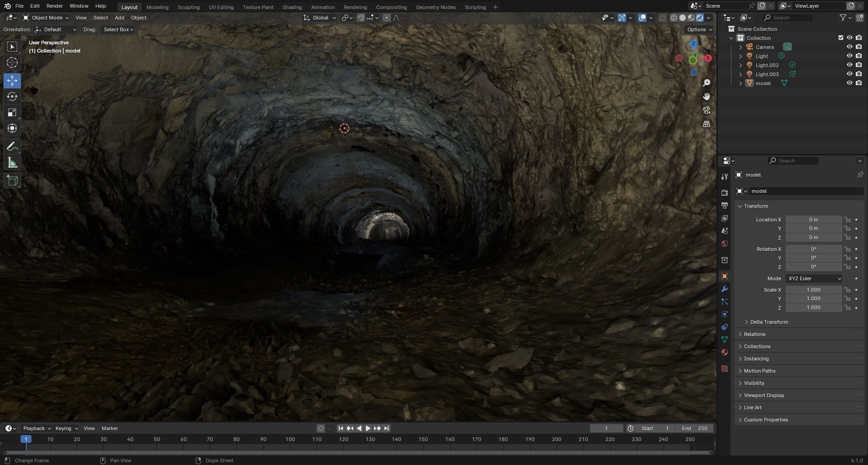Open the Render menu
This screenshot has width=868, height=465.
[55, 6]
